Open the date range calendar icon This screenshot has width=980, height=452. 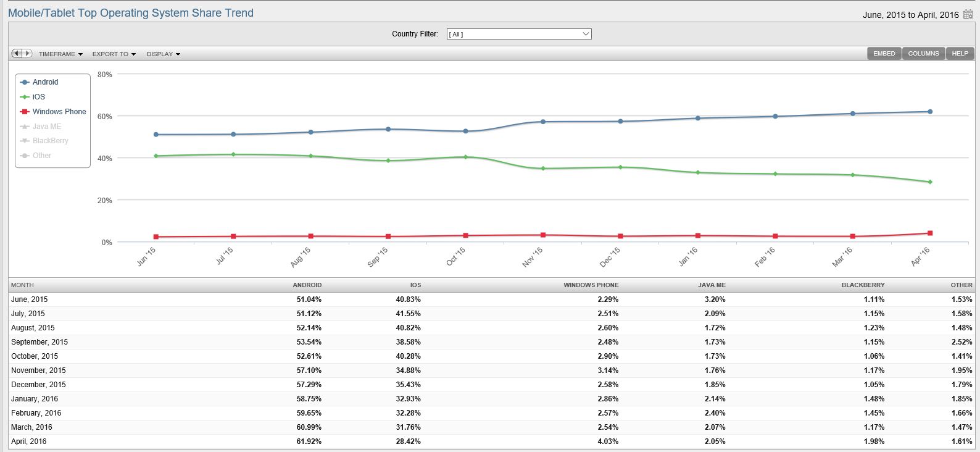[x=968, y=14]
